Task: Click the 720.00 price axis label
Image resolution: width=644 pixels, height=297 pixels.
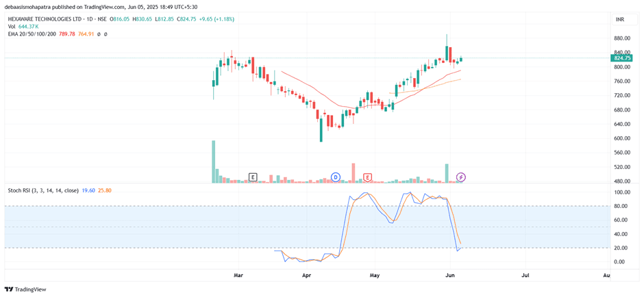Action: pos(623,96)
